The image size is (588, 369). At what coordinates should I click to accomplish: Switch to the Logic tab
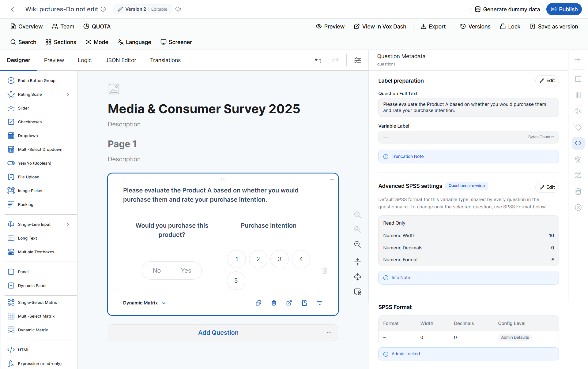click(x=85, y=60)
